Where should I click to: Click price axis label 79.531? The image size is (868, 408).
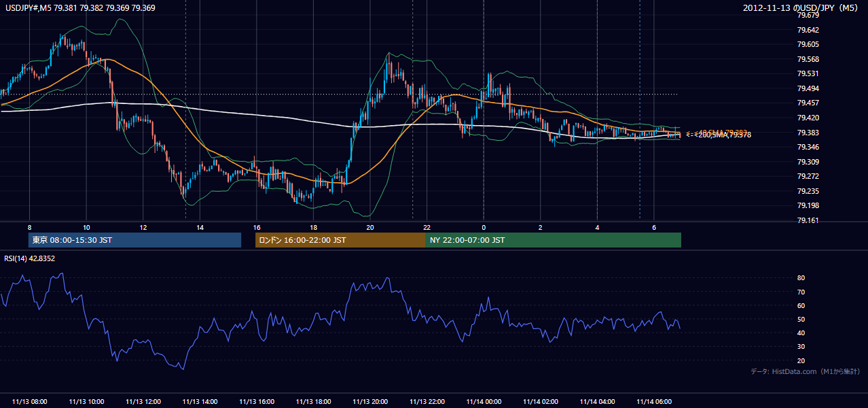pyautogui.click(x=808, y=73)
